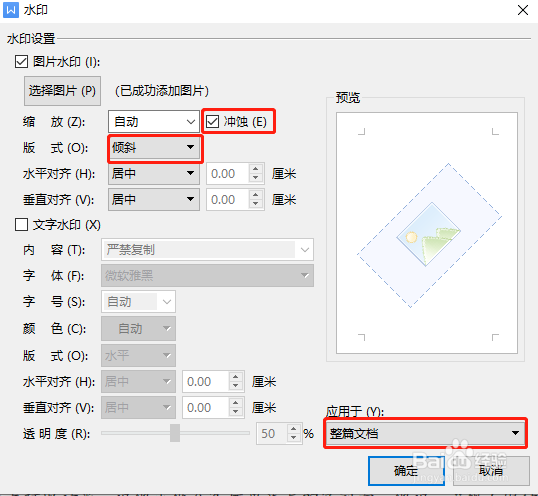Open text watermark 垂直对齐 dropdown

click(138, 408)
